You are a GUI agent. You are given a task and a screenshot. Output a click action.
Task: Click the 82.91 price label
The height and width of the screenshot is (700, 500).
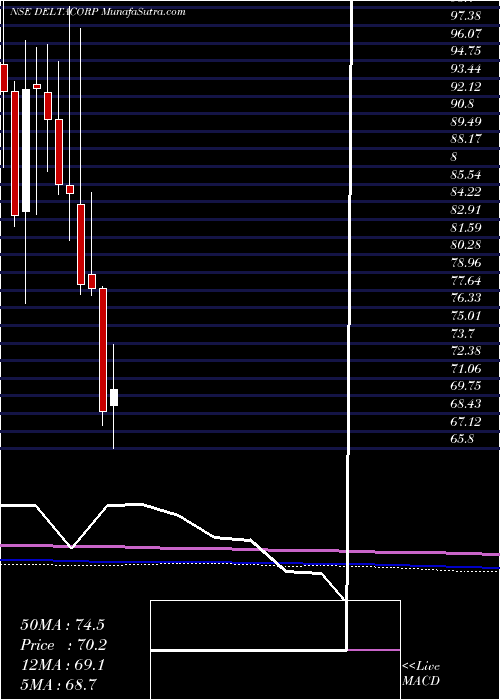466,210
